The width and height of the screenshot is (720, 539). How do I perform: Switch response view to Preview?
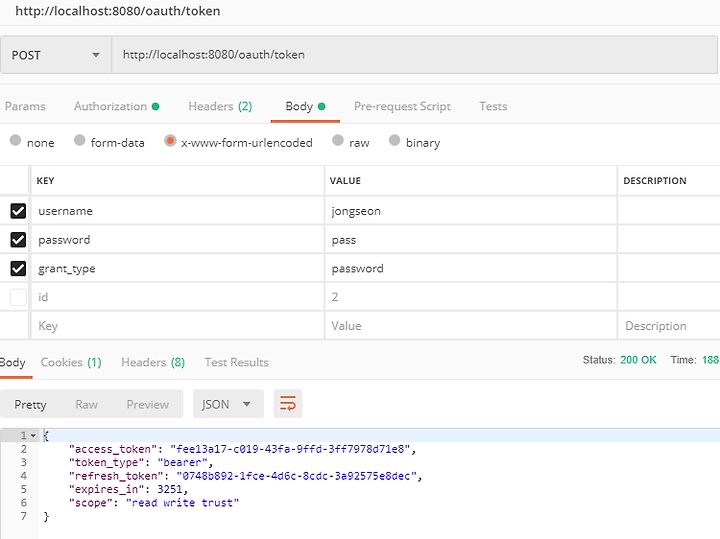[x=148, y=404]
